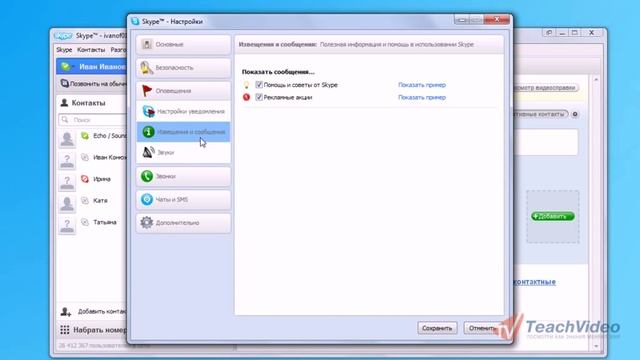Click the red flag Оповещения icon
This screenshot has width=640, height=360.
pos(147,91)
